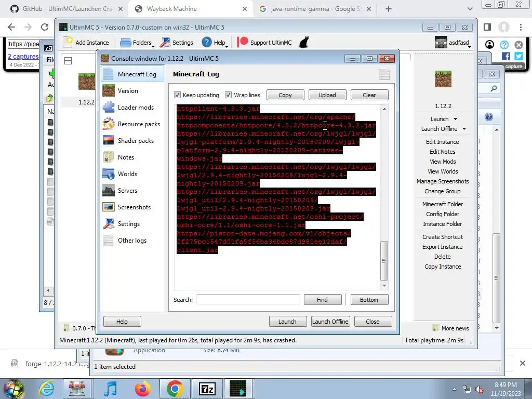The width and height of the screenshot is (532, 399).
Task: Click the Servers icon in sidebar
Action: click(x=109, y=190)
